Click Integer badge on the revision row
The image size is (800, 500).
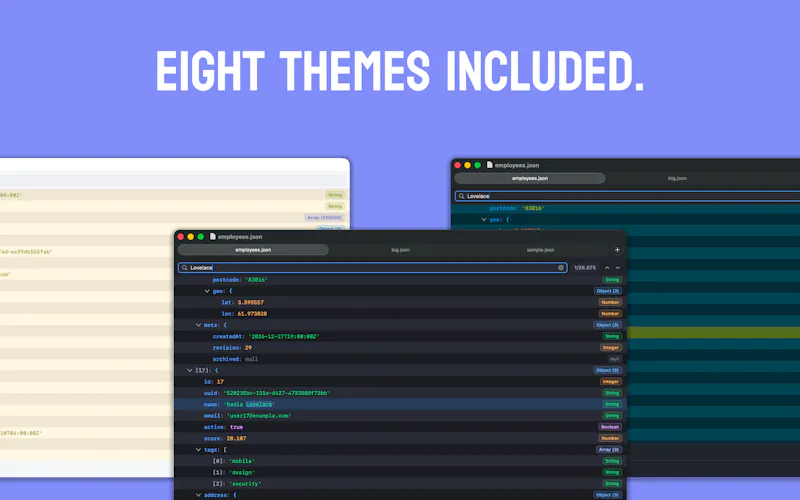(611, 348)
